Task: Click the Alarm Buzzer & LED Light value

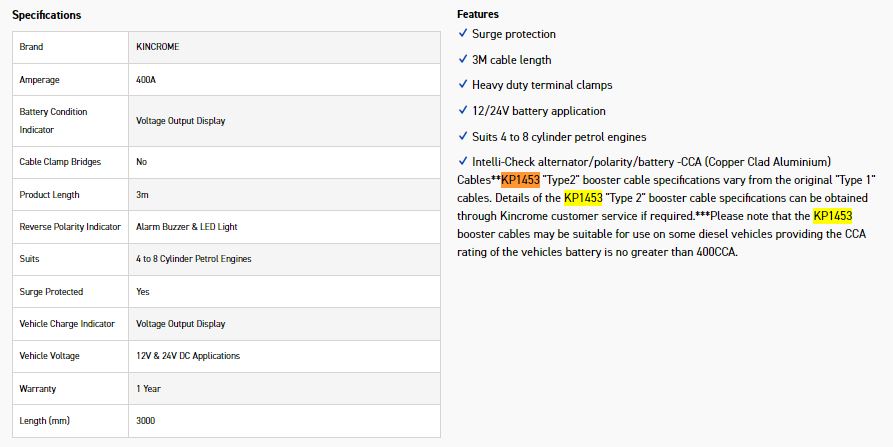Action: pos(187,227)
